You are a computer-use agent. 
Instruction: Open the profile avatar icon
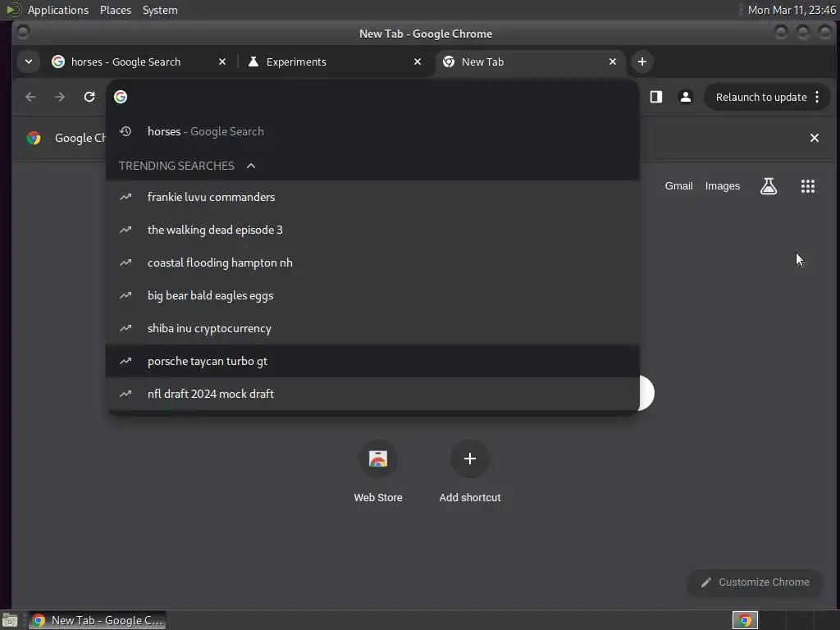[685, 97]
